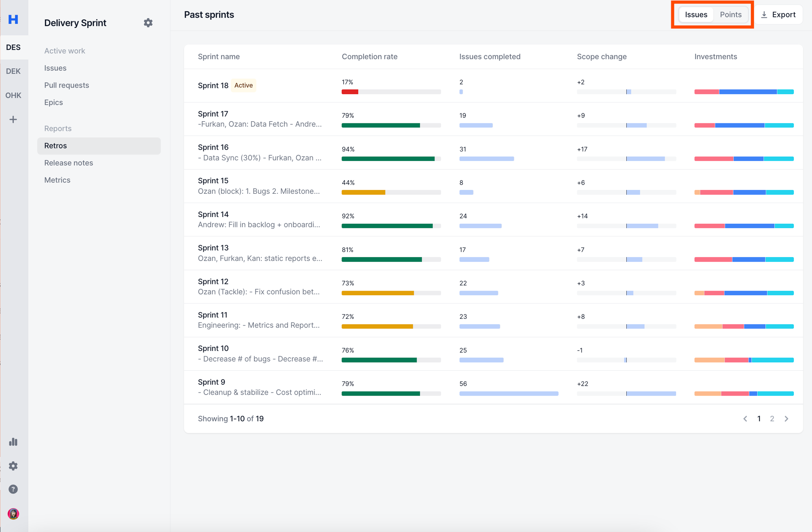
Task: Open bar chart analytics icon in sidebar
Action: 13,442
